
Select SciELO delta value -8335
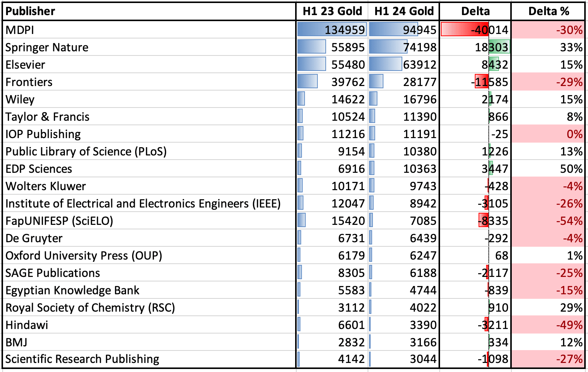click(475, 220)
